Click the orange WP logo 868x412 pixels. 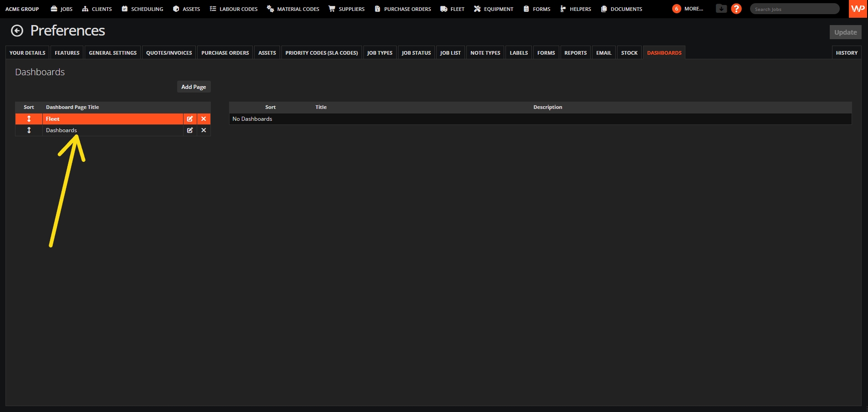[858, 9]
